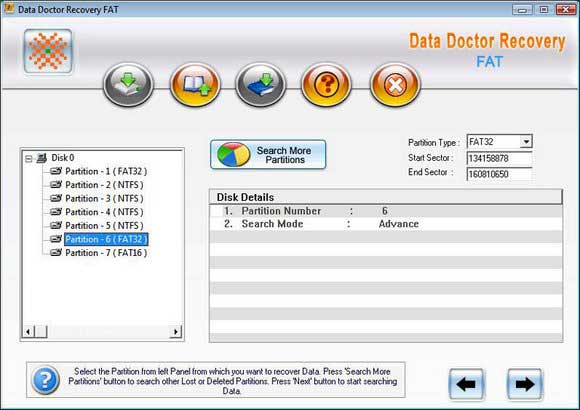Click the drive icon beside Partition - 7
Image resolution: width=580 pixels, height=410 pixels.
click(56, 252)
